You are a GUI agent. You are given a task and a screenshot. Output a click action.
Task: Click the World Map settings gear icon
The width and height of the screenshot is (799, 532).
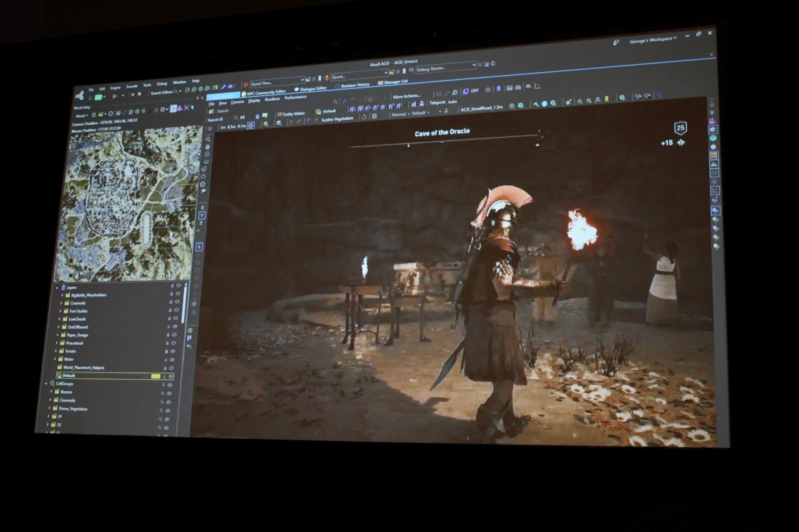[x=162, y=110]
